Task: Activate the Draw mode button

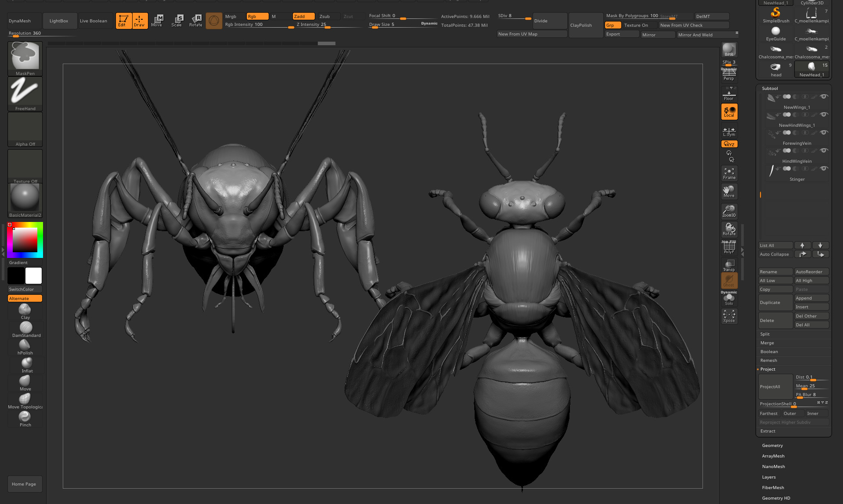Action: point(140,21)
